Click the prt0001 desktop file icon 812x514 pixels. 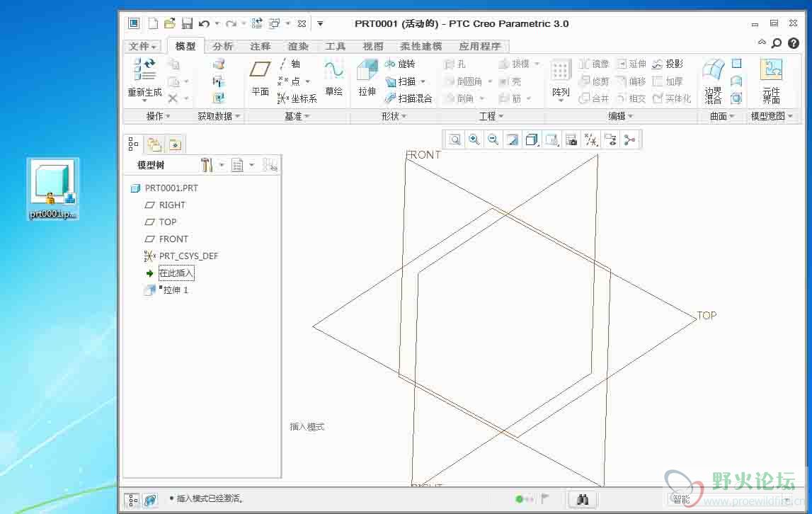53,189
